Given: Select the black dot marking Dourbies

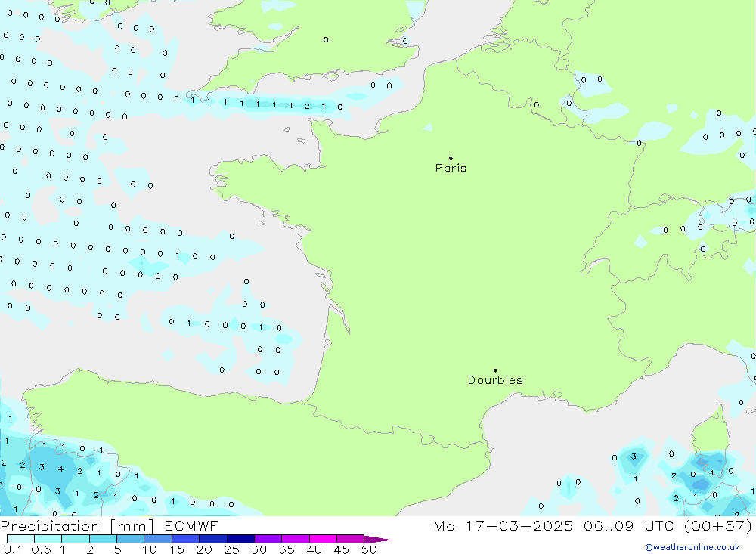Looking at the screenshot, I should 495,370.
